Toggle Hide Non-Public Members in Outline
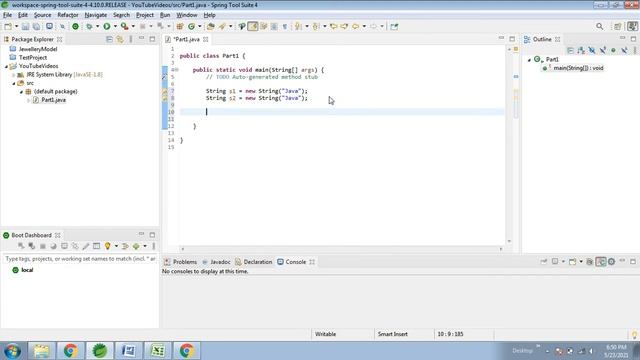Viewport: 640px width, 360px height. [613, 50]
